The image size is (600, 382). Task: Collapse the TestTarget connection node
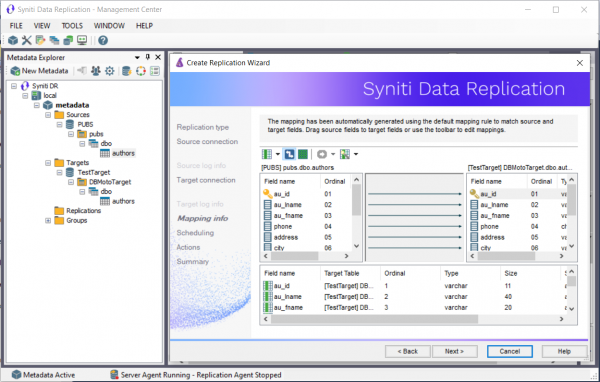point(59,173)
